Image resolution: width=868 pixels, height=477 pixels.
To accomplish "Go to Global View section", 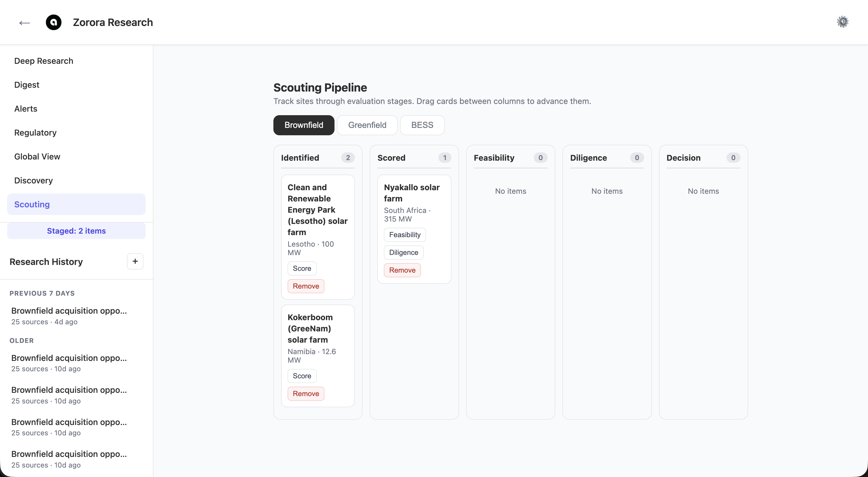I will (x=37, y=157).
